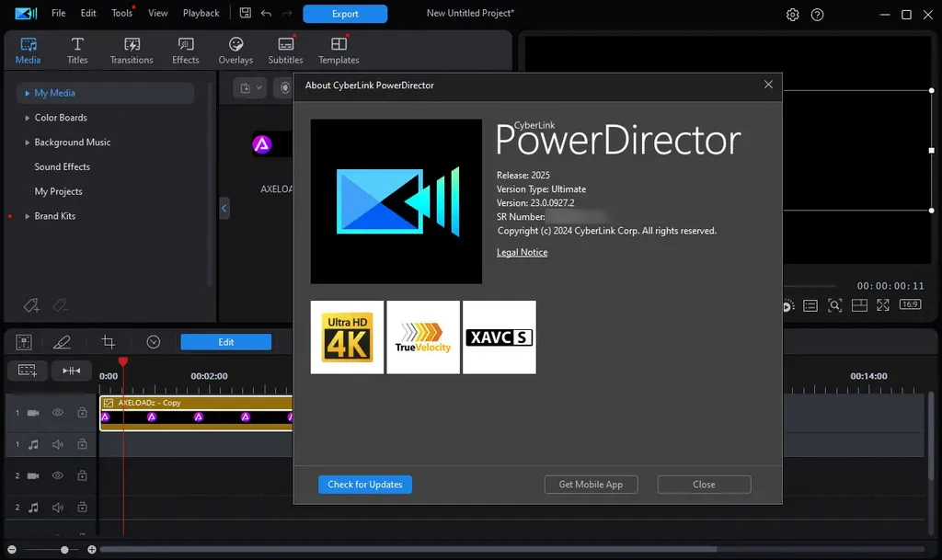Collapse the library panel with the chevron

224,208
